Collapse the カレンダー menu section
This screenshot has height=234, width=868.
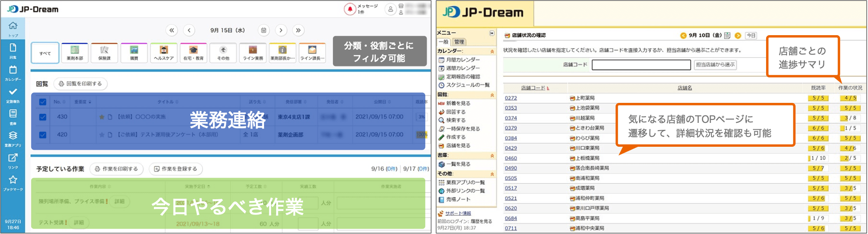point(492,51)
